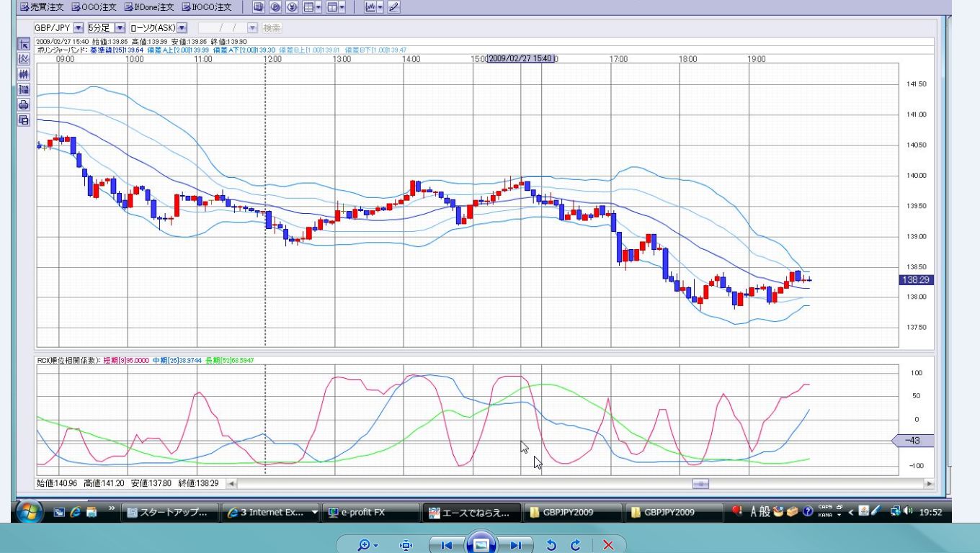This screenshot has height=553, width=980.
Task: Switch to the 3 Internet Ex... taskbar group
Action: [271, 513]
